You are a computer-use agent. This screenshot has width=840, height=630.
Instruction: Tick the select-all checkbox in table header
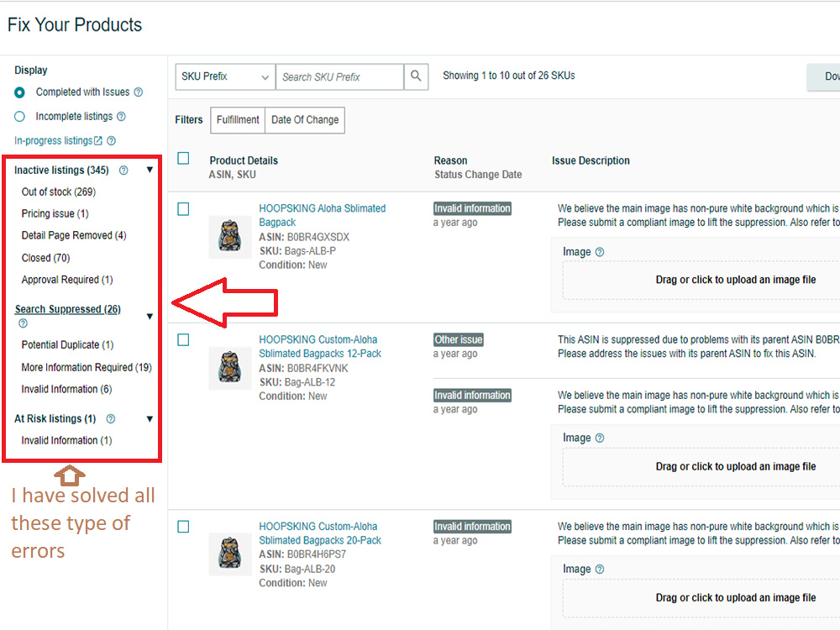[183, 159]
